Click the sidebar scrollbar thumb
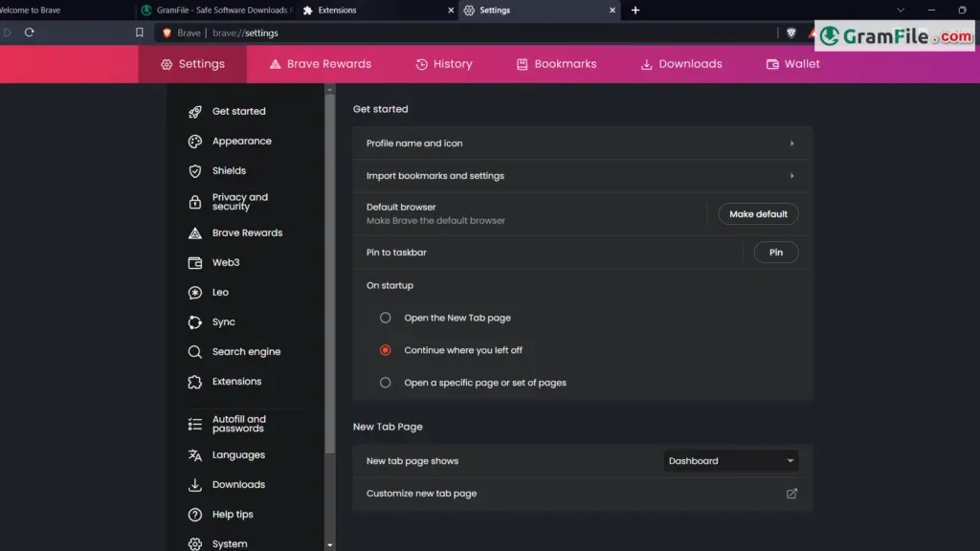 click(x=330, y=275)
